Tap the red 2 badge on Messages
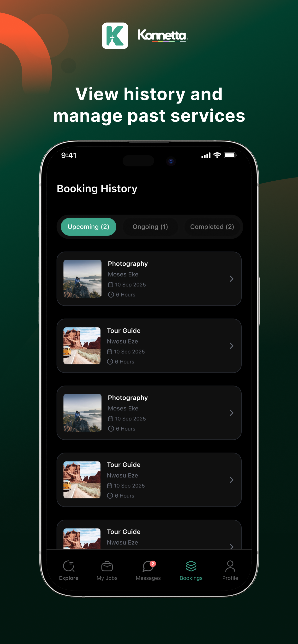 153,564
